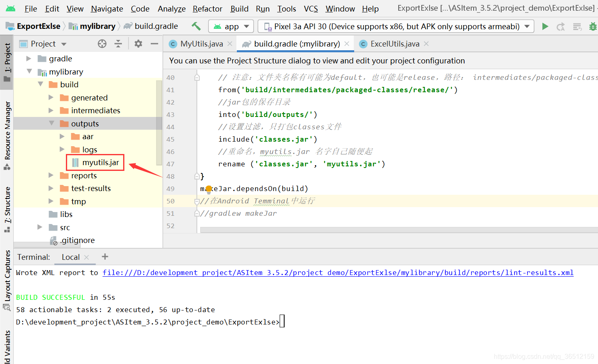Image resolution: width=598 pixels, height=364 pixels.
Task: Expand the intermediates folder
Action: pyautogui.click(x=51, y=110)
